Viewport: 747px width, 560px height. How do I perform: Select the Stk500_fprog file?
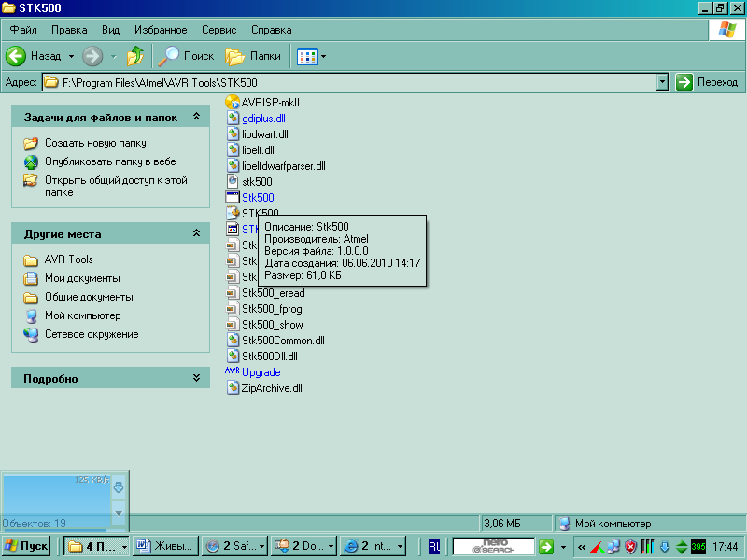tap(272, 309)
